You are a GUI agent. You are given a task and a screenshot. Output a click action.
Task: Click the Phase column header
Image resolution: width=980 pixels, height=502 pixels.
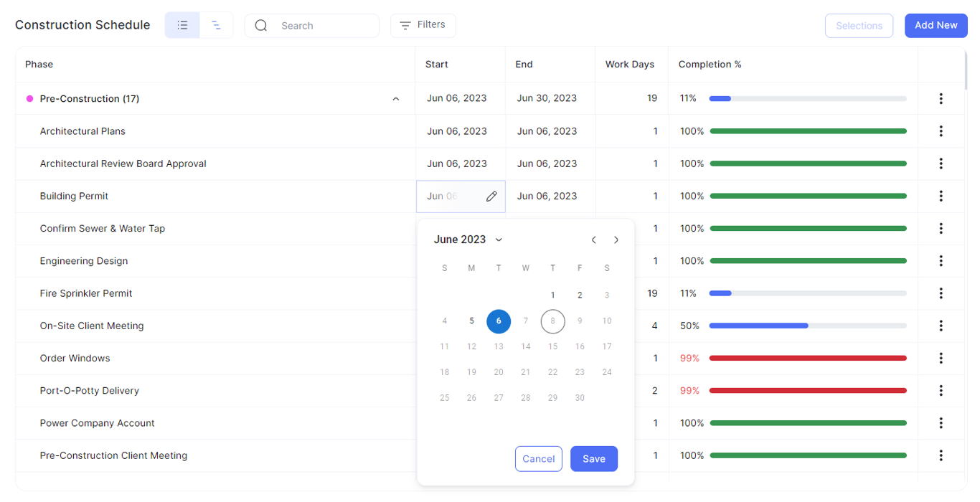click(39, 65)
